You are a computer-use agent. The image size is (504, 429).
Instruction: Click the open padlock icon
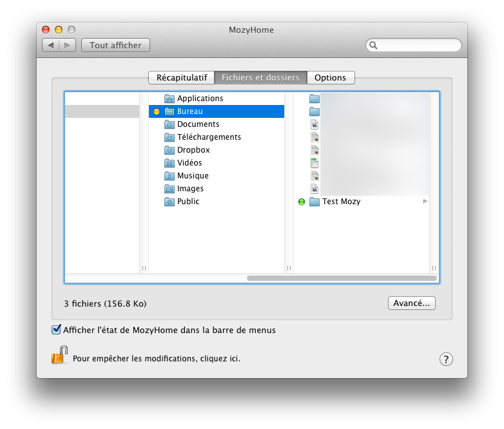click(x=59, y=355)
